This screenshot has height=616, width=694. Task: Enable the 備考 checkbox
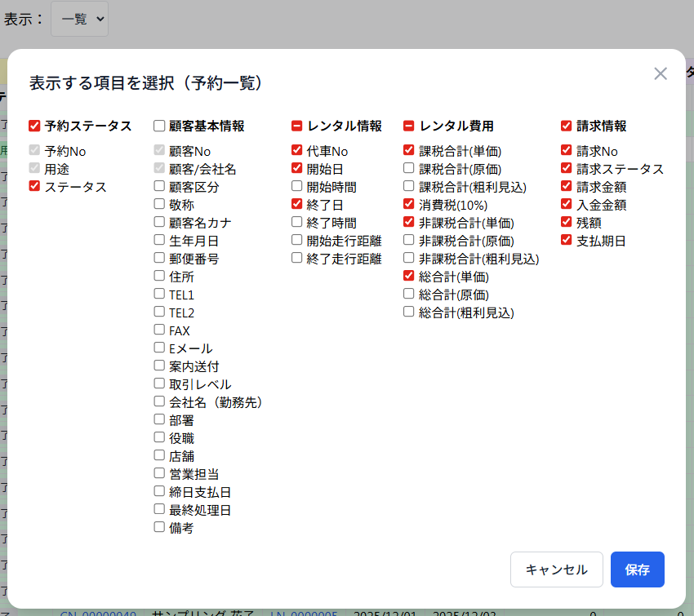click(159, 527)
